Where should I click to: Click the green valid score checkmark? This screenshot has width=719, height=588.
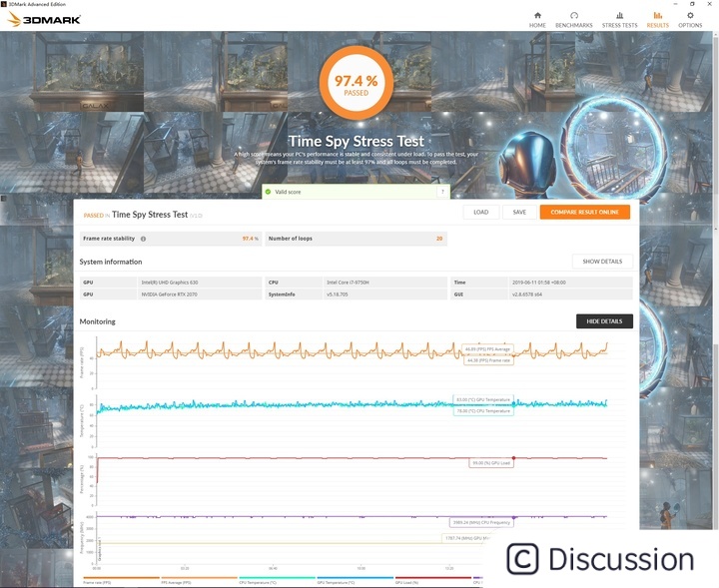pos(269,192)
